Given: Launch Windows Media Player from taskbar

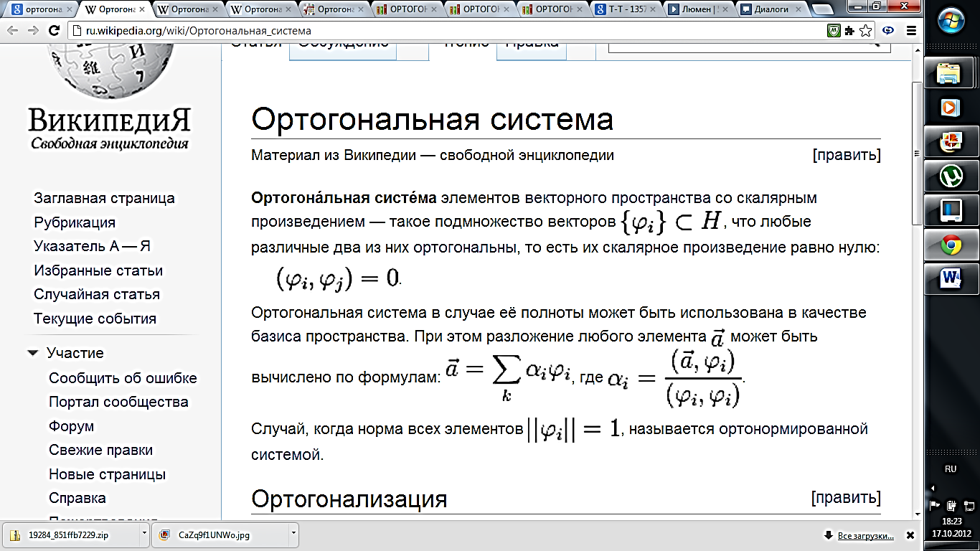Looking at the screenshot, I should (951, 107).
